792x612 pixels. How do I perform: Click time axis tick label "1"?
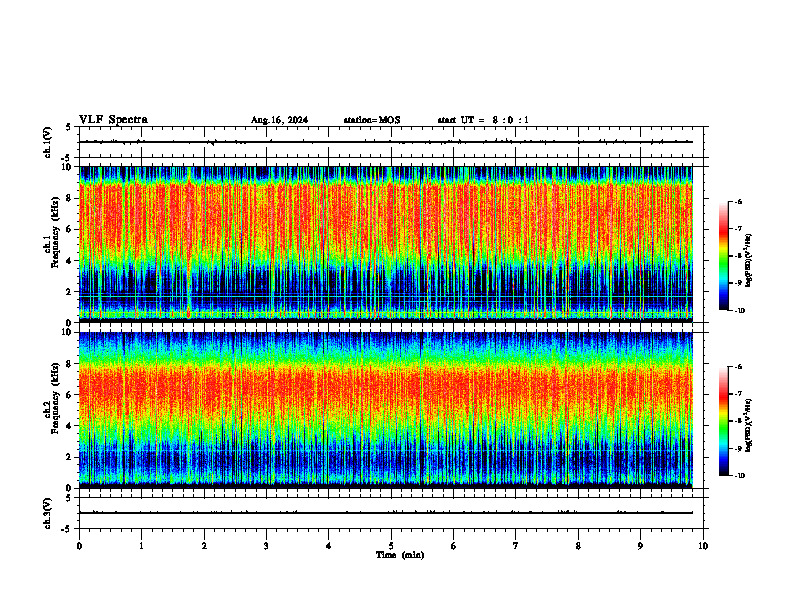[x=141, y=546]
